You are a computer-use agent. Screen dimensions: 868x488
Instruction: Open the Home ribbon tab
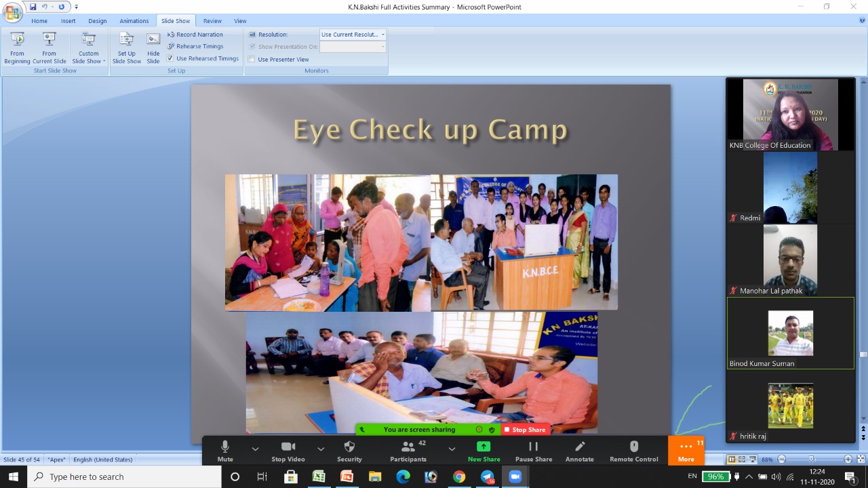pos(39,21)
